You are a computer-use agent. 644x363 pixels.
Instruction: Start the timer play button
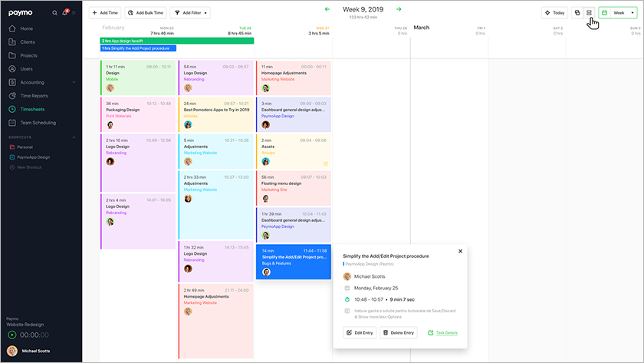tap(12, 335)
